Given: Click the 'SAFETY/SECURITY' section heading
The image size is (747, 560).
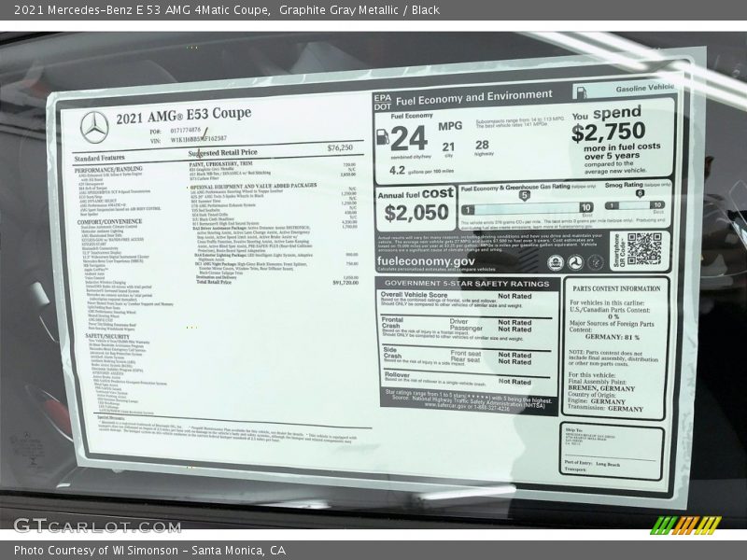Looking at the screenshot, I should point(107,336).
